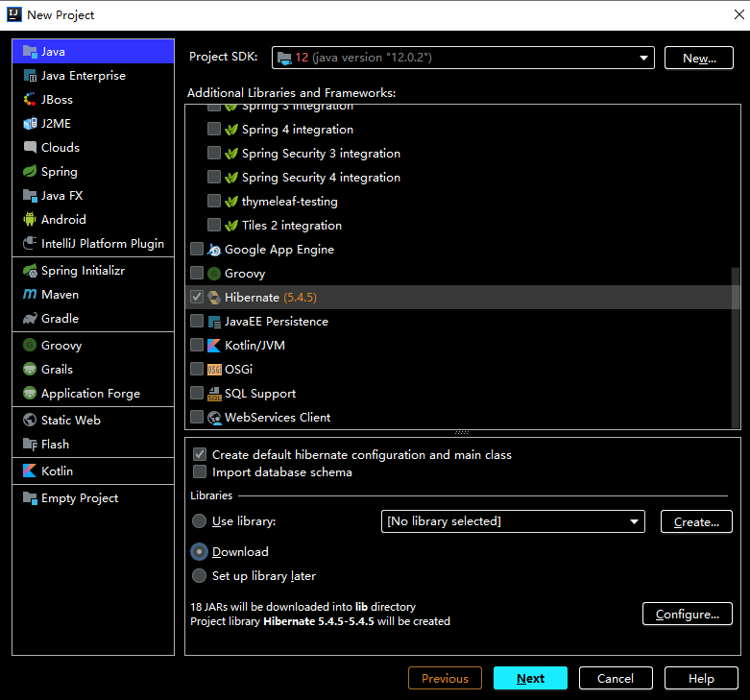Screen dimensions: 750x700
Task: Click the WebServices Client icon
Action: tap(214, 418)
